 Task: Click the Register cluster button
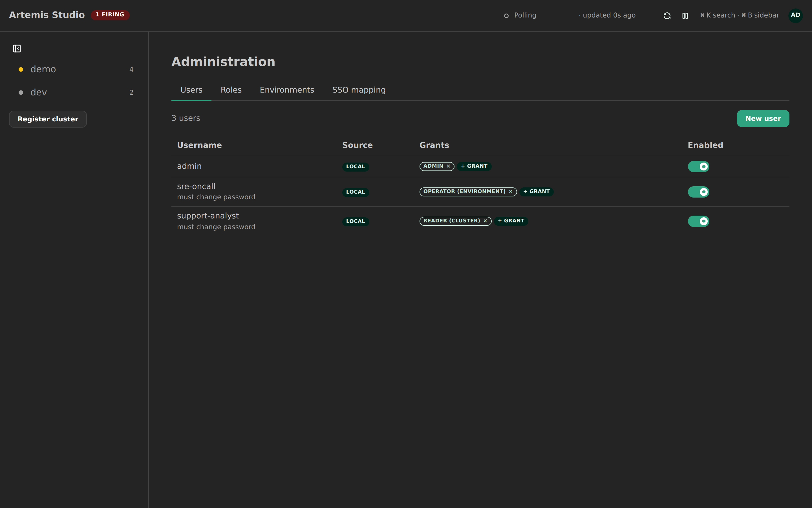[48, 119]
